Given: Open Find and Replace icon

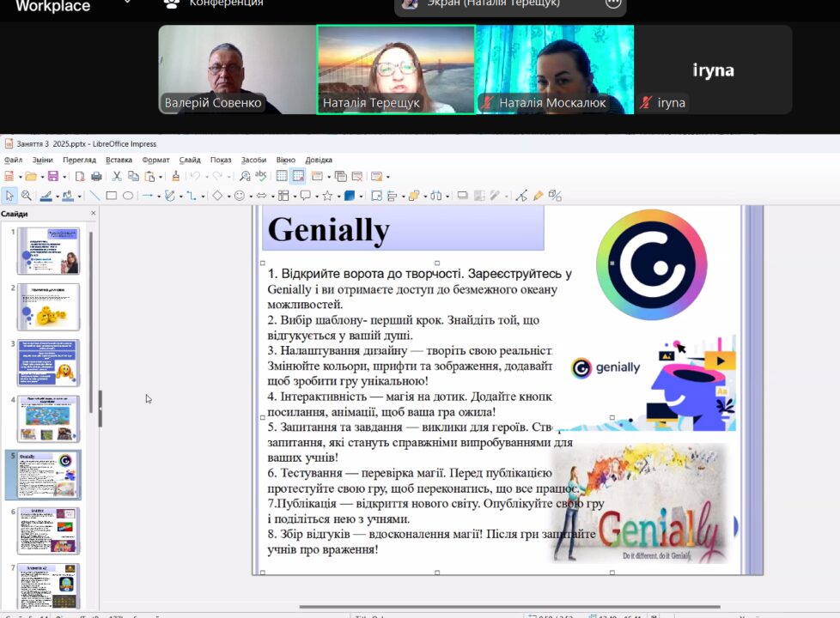Looking at the screenshot, I should [245, 176].
